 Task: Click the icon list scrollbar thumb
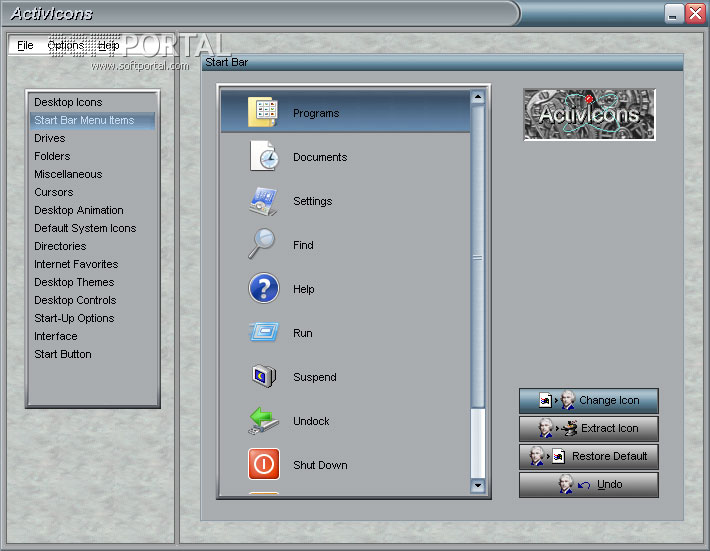478,257
